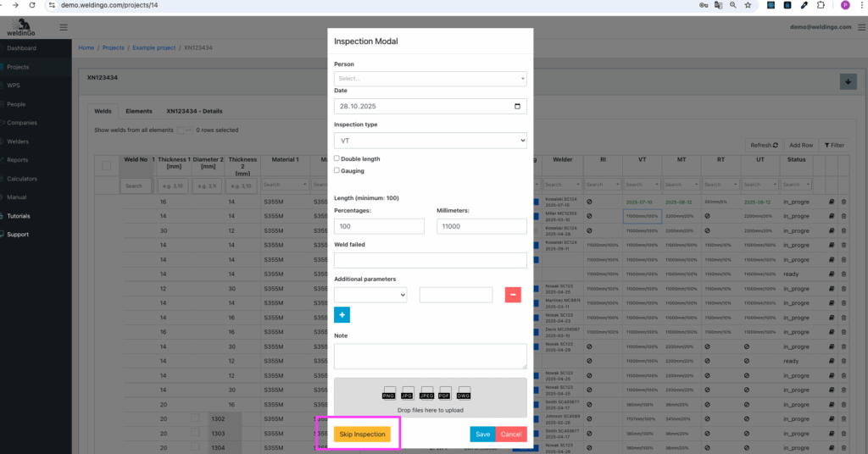
Task: Expand the Inspection type dropdown showing VT
Action: (430, 141)
